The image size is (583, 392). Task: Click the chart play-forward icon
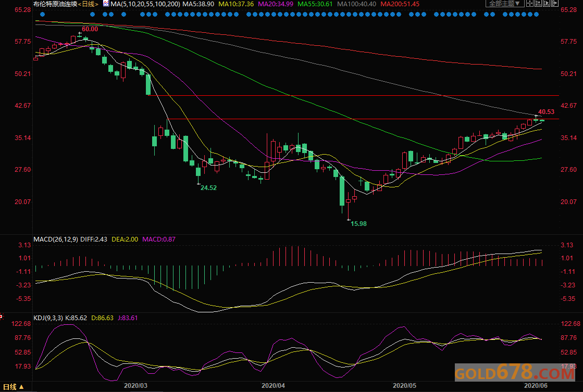[x=547, y=4]
